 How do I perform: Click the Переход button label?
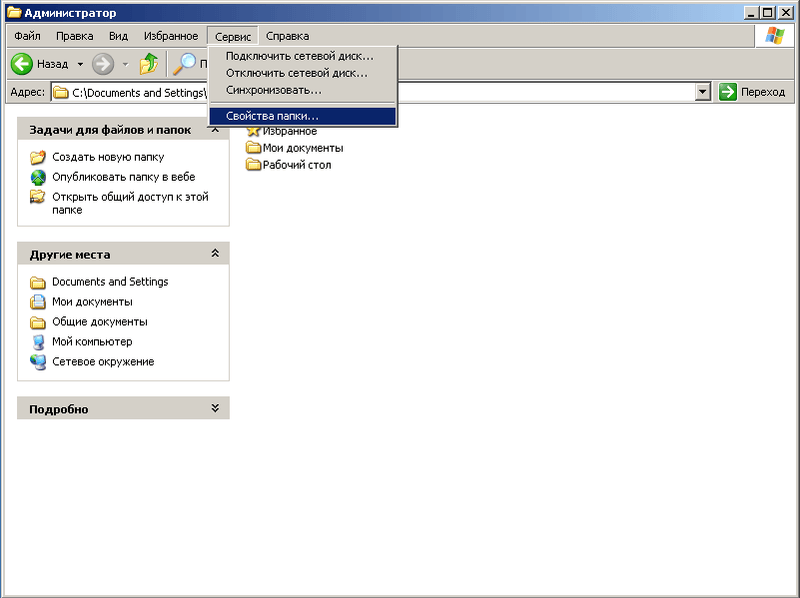(x=763, y=92)
